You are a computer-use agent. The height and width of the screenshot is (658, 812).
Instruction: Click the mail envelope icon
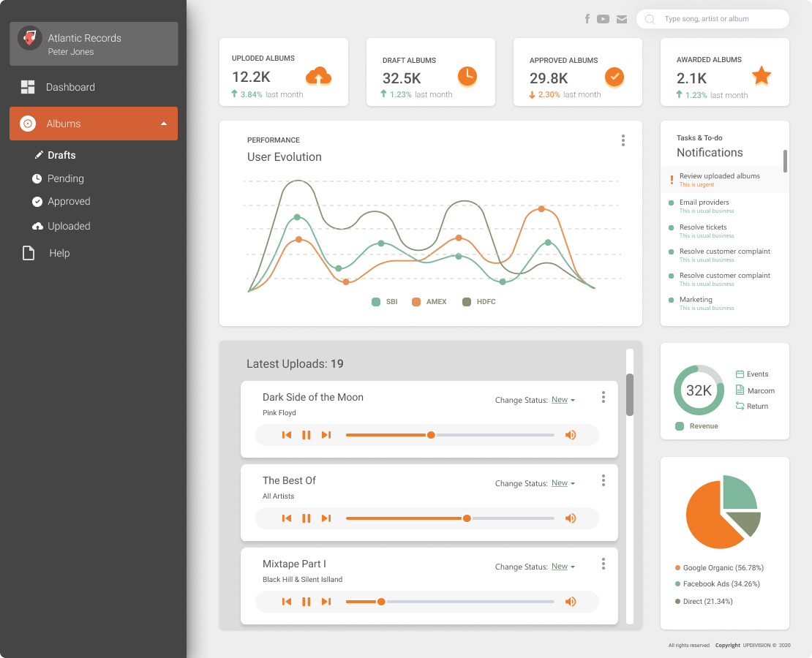pos(622,19)
